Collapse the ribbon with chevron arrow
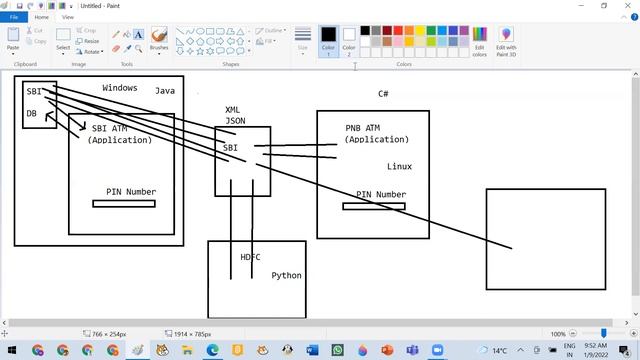640x360 pixels. pyautogui.click(x=624, y=17)
